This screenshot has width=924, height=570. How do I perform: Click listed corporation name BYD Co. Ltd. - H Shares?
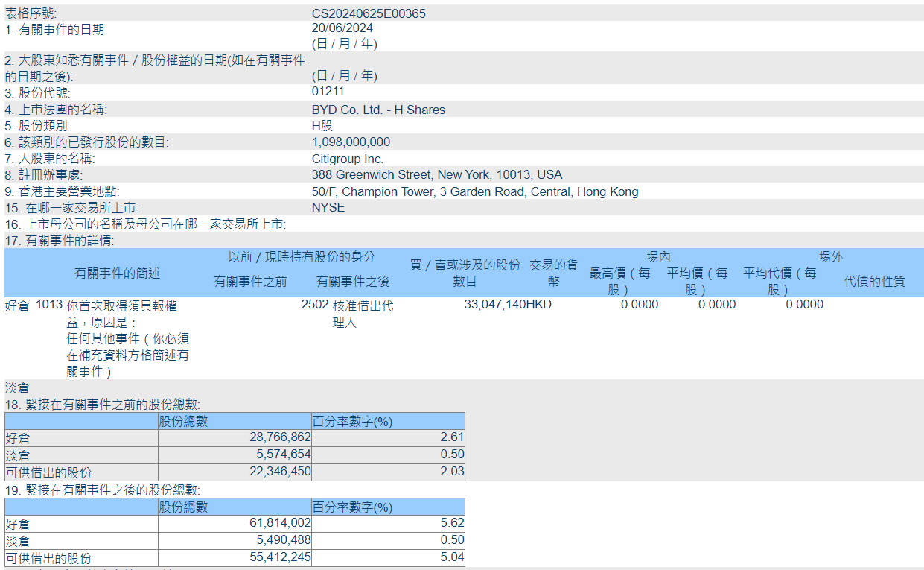coord(378,110)
